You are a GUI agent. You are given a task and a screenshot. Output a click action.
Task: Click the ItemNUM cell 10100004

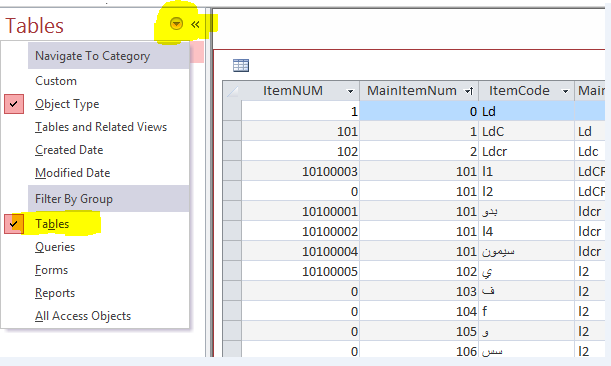pos(300,251)
